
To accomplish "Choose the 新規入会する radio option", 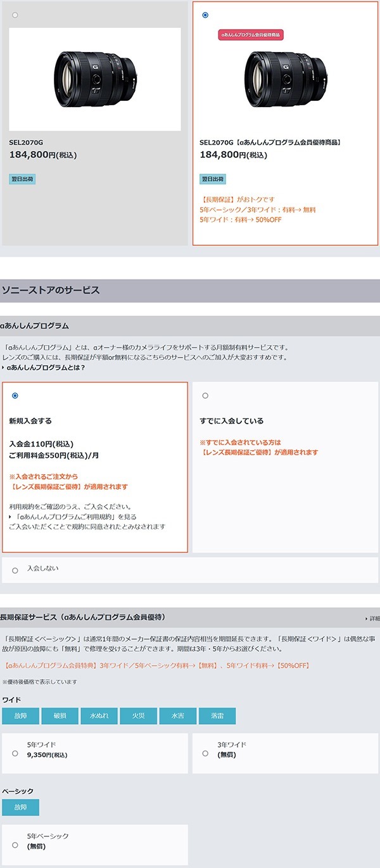I will pyautogui.click(x=15, y=396).
